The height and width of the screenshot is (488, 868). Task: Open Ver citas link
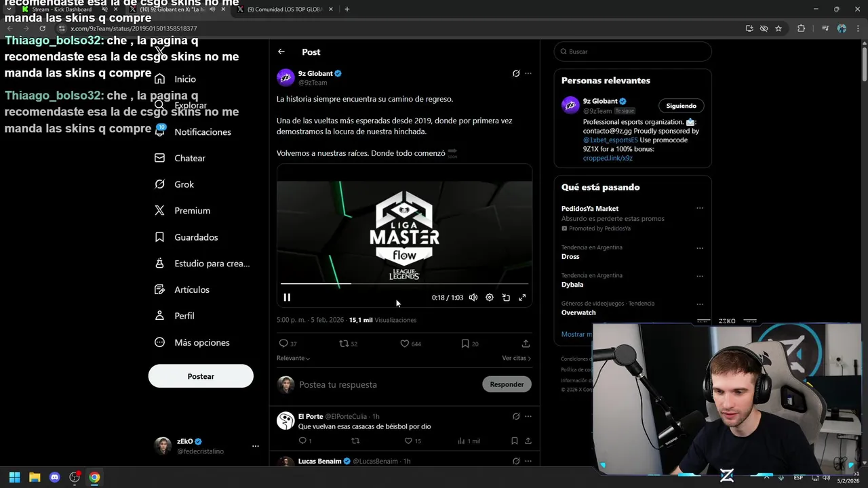click(516, 358)
